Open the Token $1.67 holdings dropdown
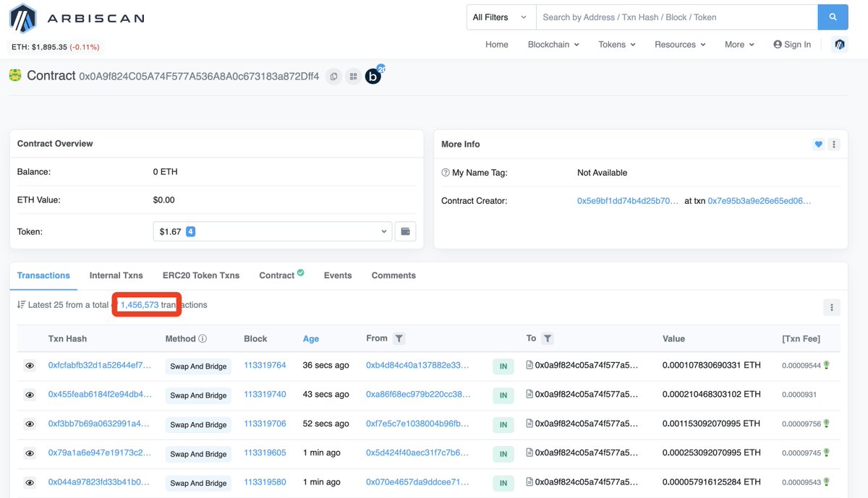This screenshot has height=498, width=868. (x=273, y=231)
